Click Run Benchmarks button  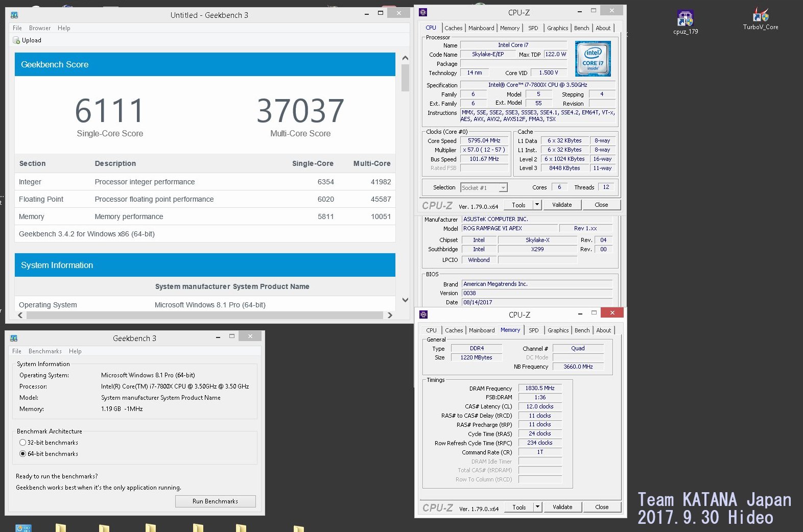(215, 501)
